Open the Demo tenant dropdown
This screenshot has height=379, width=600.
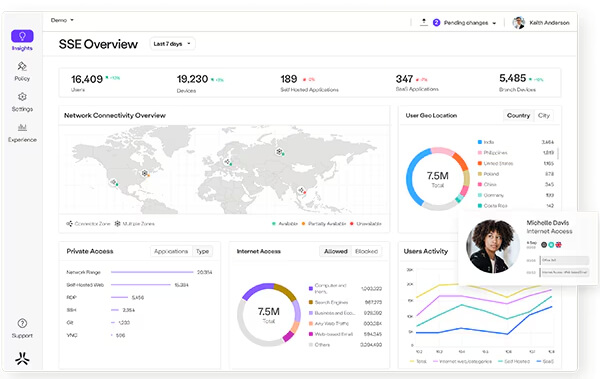(x=62, y=20)
